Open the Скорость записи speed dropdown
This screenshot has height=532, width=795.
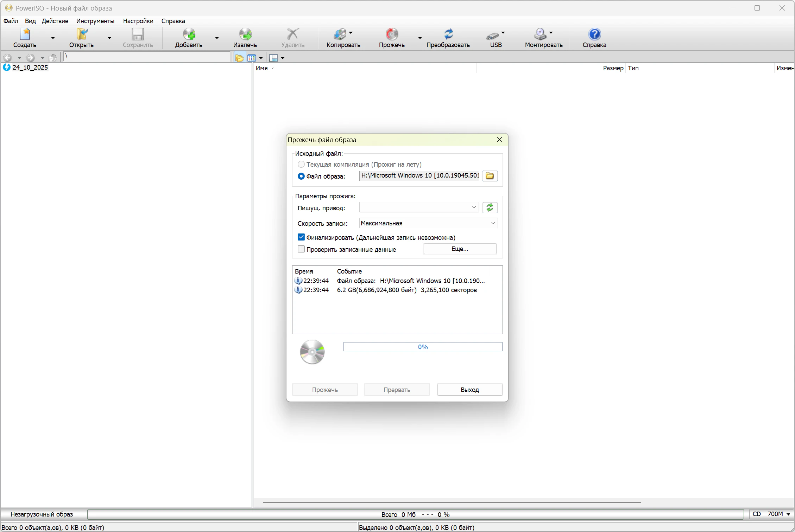coord(493,223)
